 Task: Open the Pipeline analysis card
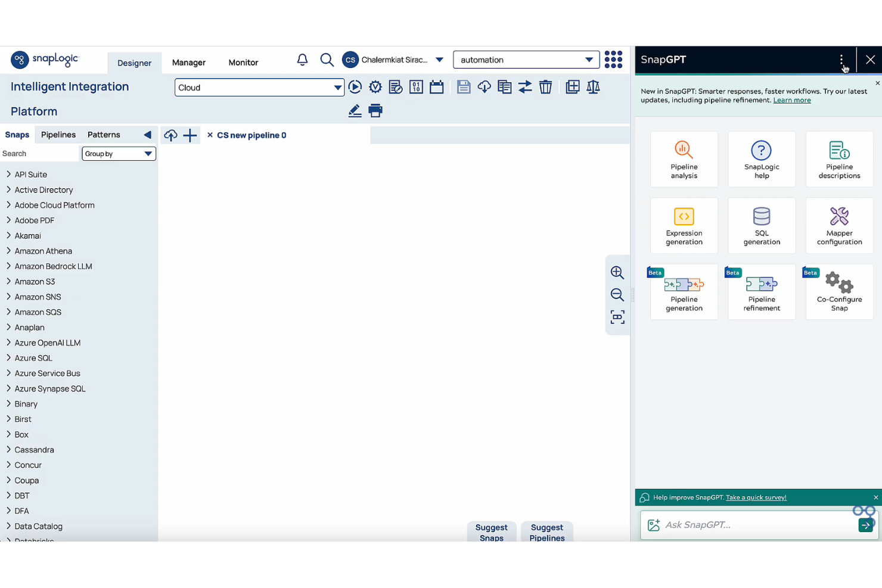[x=684, y=159]
